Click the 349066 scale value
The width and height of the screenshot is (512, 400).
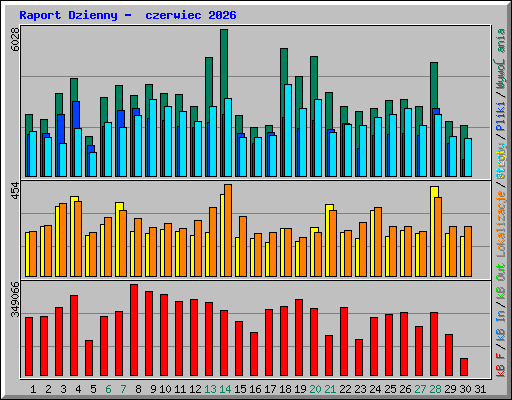tap(15, 299)
